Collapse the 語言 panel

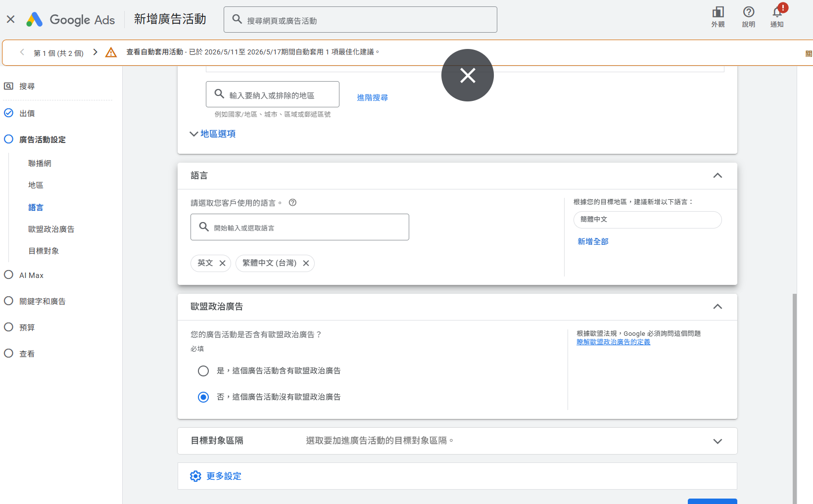717,176
